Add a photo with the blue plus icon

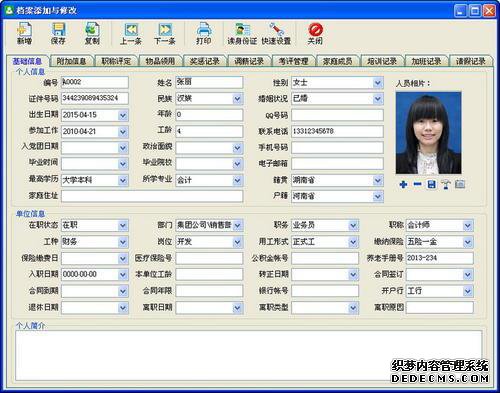point(403,184)
